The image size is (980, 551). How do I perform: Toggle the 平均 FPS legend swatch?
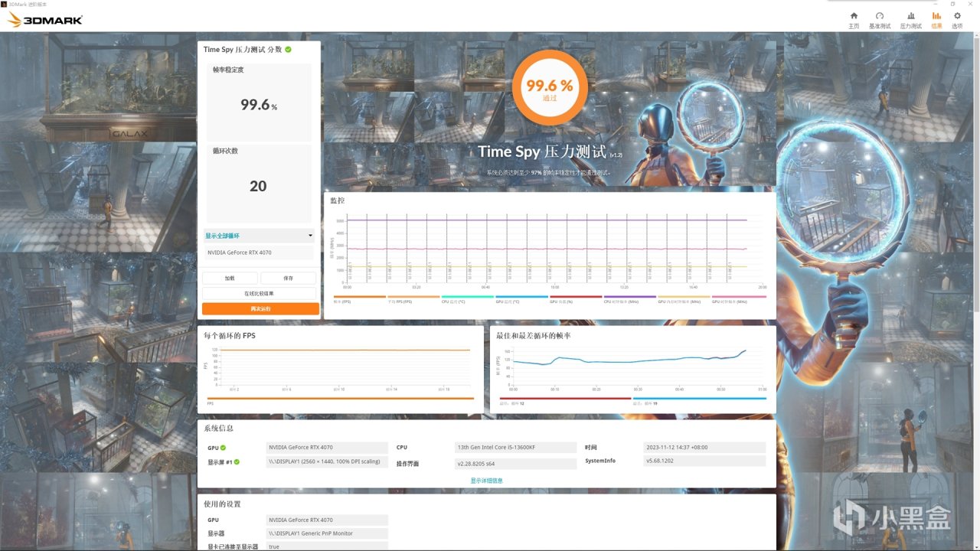point(413,297)
